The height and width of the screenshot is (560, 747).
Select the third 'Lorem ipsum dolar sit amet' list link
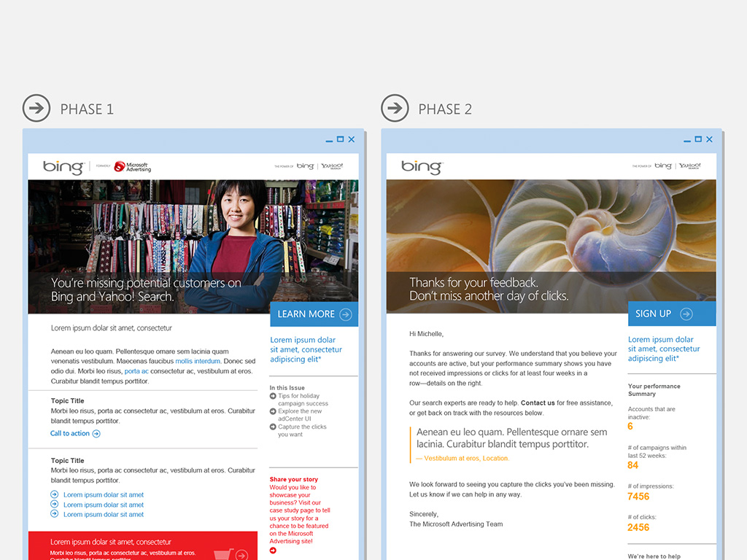[103, 514]
